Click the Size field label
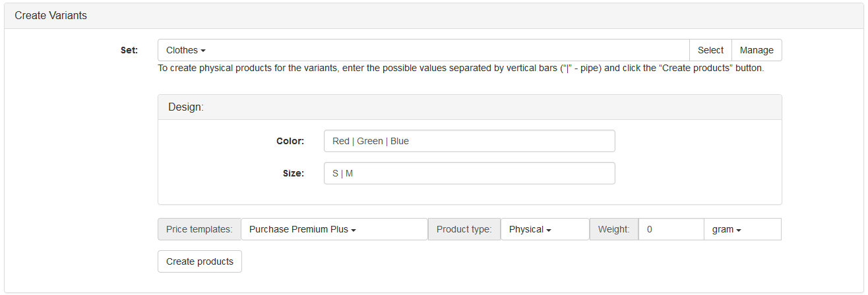868x295 pixels. [x=294, y=173]
